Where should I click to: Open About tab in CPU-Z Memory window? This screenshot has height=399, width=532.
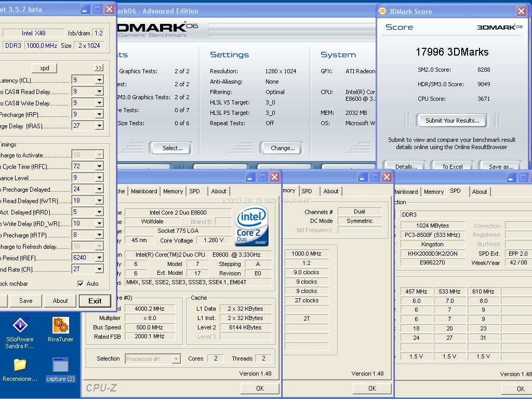[331, 191]
